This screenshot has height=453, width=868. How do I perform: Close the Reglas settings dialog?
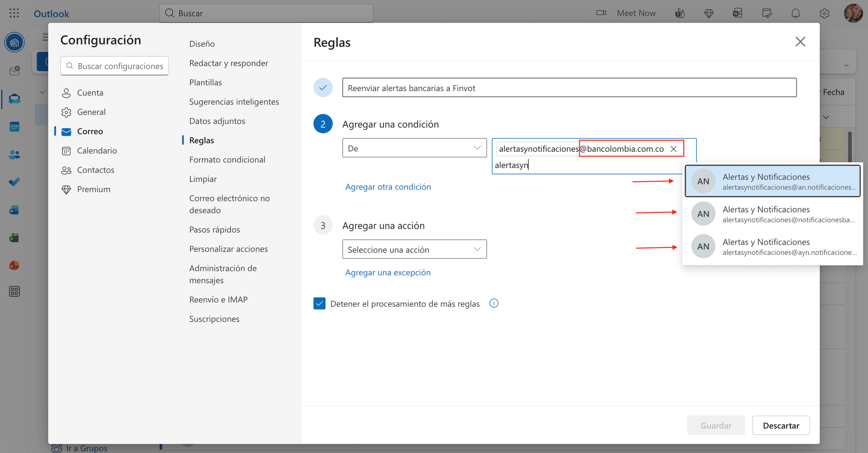(x=800, y=42)
